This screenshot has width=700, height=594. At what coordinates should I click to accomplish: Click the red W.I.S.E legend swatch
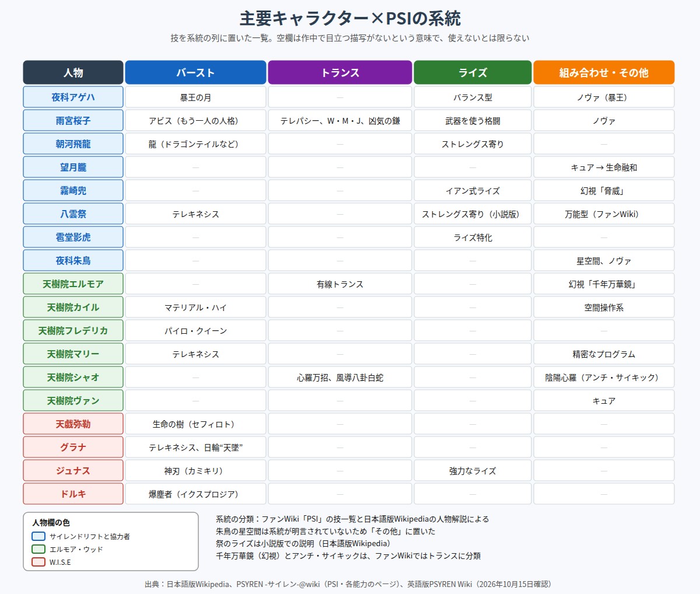[x=38, y=562]
